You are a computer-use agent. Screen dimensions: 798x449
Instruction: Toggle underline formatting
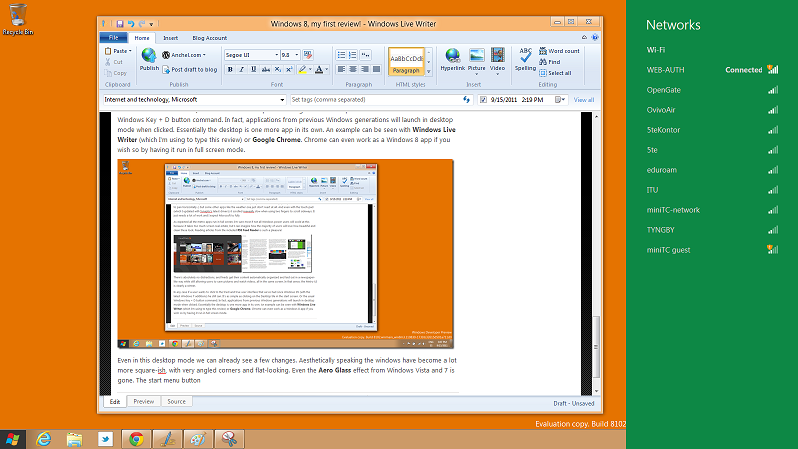[x=253, y=70]
